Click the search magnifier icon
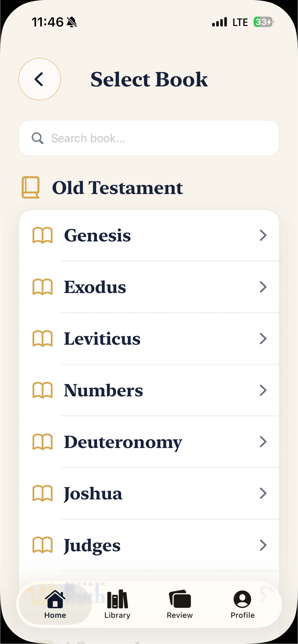298x644 pixels. [x=38, y=138]
